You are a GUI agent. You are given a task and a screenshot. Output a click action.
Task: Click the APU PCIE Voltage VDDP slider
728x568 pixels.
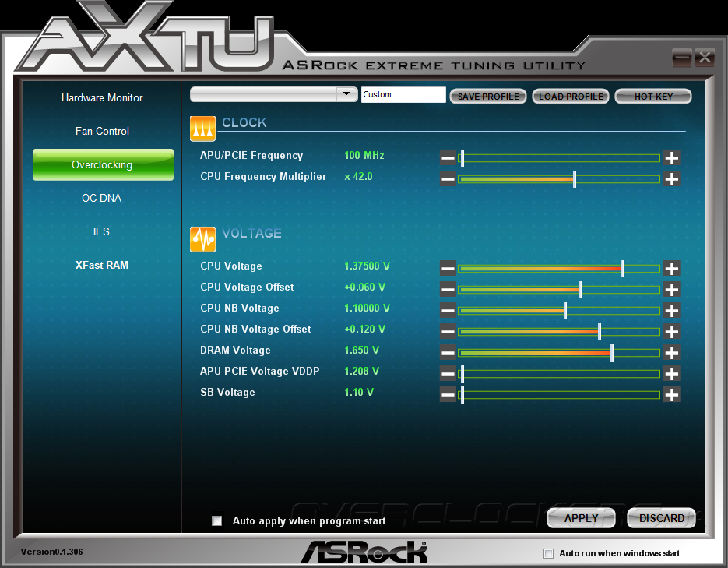[558, 373]
